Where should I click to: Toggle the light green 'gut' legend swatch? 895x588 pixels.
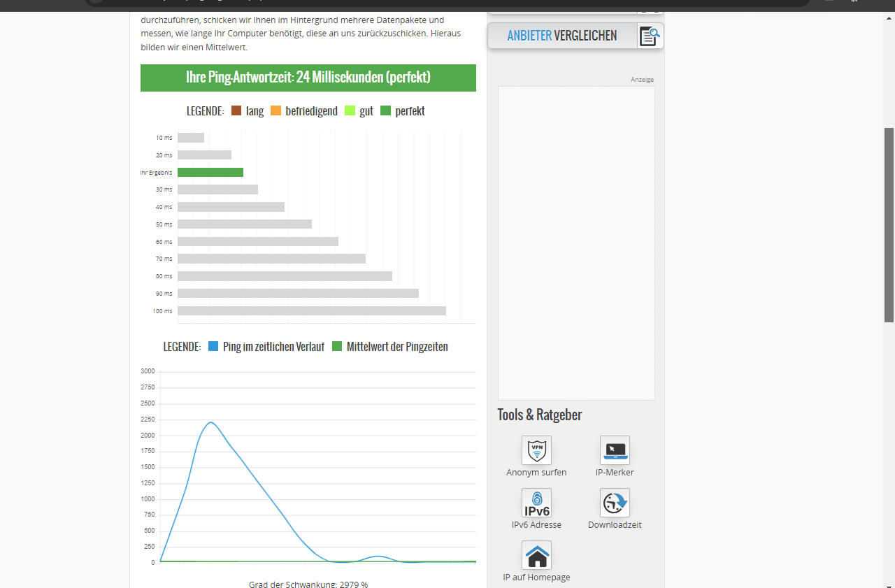[x=350, y=110]
